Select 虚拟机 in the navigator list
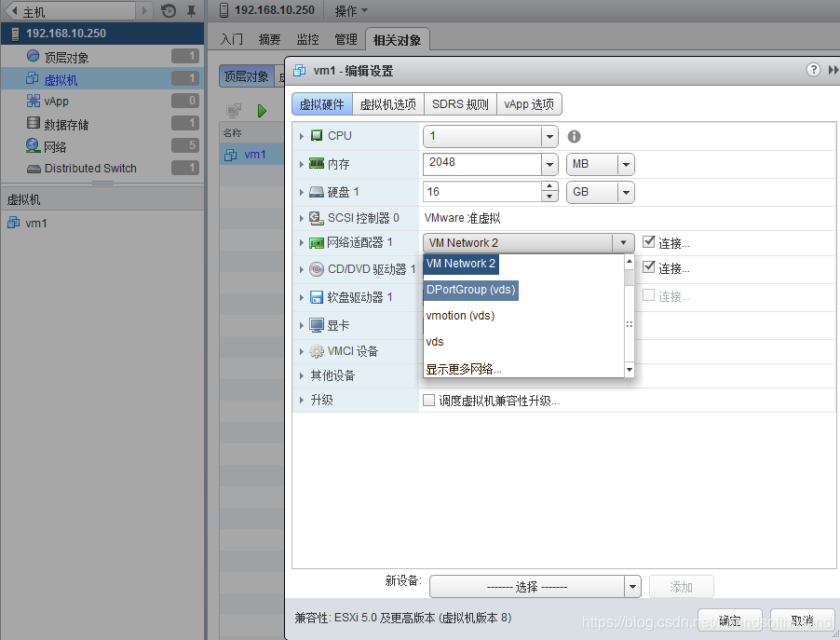Image resolution: width=840 pixels, height=640 pixels. click(x=102, y=79)
